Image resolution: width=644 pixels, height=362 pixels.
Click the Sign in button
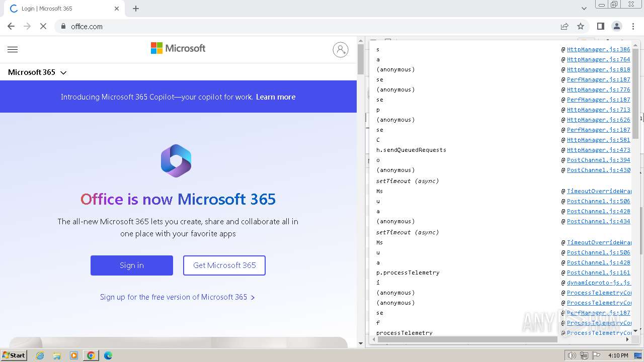pos(132,265)
